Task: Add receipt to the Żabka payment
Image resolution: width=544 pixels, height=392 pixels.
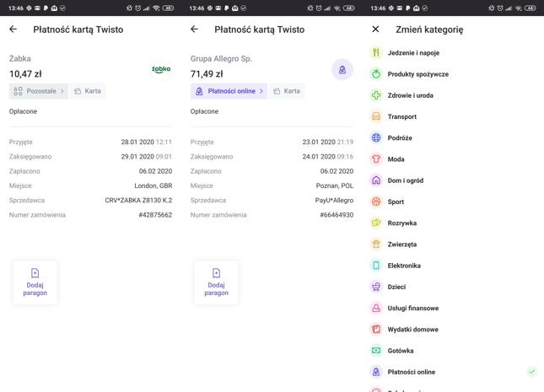Action: 35,282
